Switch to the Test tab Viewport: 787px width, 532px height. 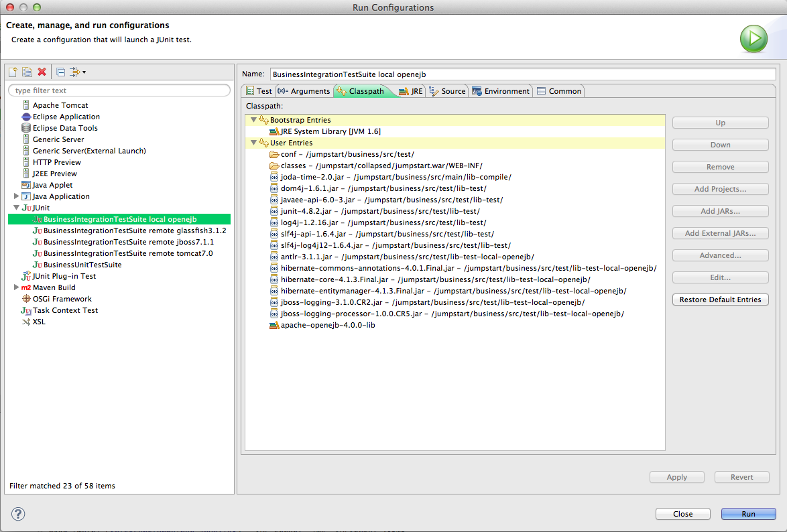point(259,91)
